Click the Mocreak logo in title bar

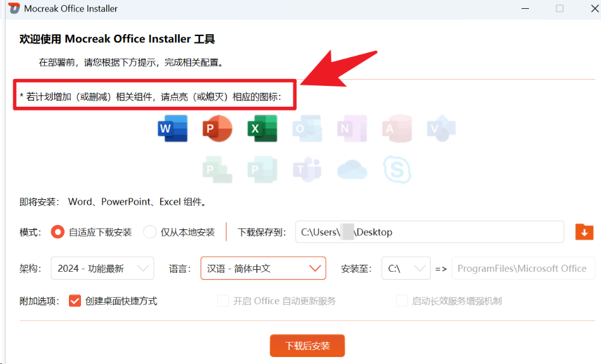click(x=14, y=8)
